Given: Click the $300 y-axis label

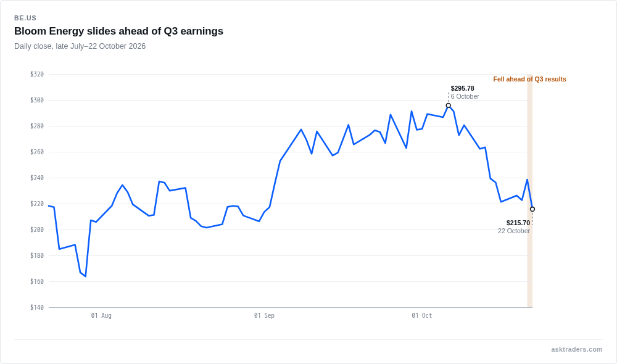Looking at the screenshot, I should coord(37,101).
